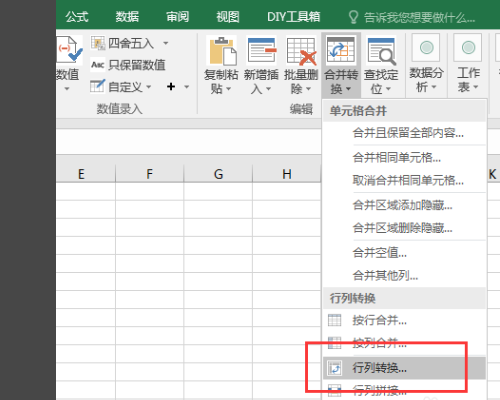Expand the 批量删除 dropdown
Screen dimensions: 500x400
[308, 89]
